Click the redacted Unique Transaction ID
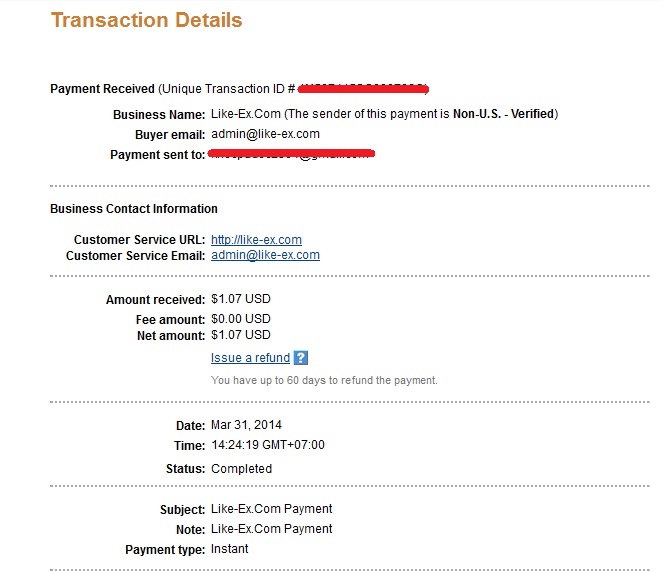 364,88
